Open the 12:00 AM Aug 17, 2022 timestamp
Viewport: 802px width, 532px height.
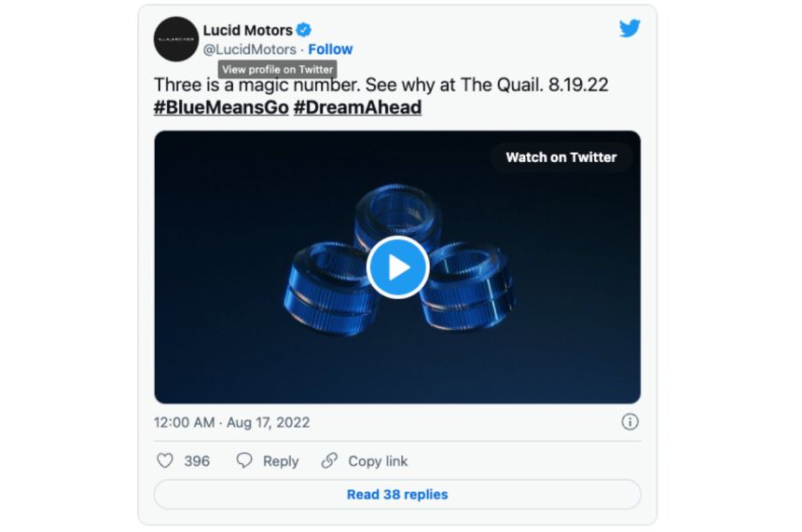pyautogui.click(x=231, y=423)
